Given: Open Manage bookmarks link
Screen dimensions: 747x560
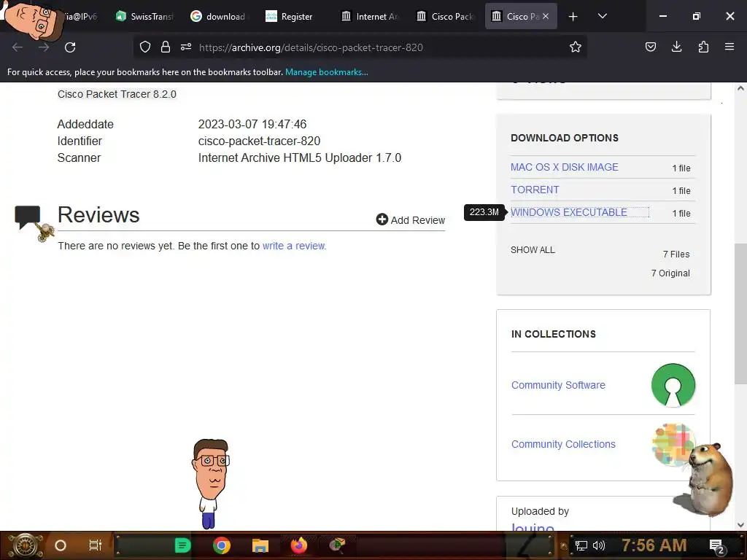Looking at the screenshot, I should coord(326,72).
